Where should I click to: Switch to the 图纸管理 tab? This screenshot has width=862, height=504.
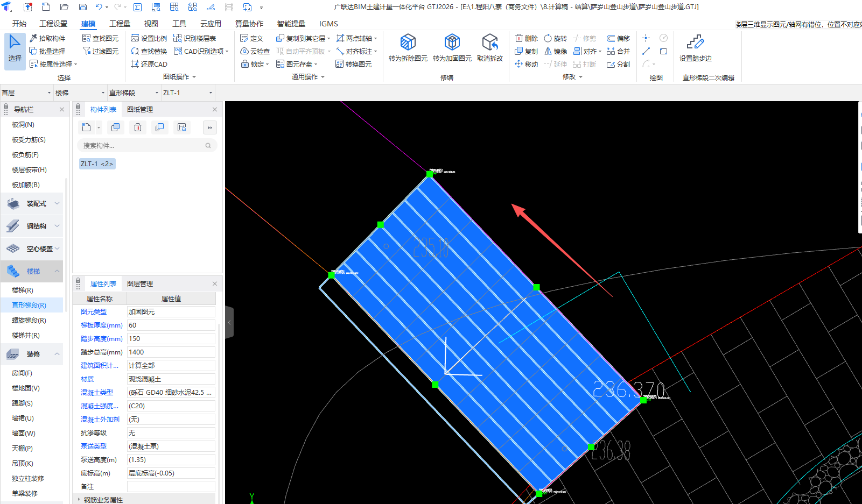click(140, 109)
